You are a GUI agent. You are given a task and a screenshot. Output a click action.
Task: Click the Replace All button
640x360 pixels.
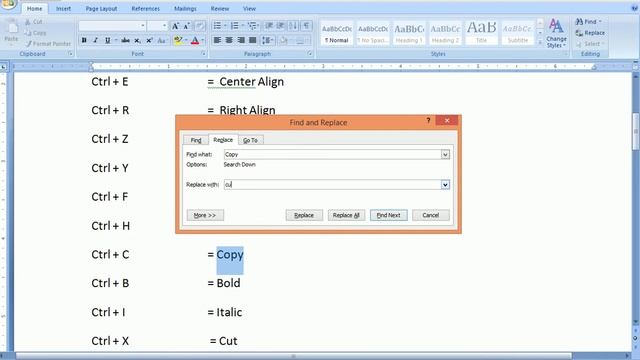(346, 215)
